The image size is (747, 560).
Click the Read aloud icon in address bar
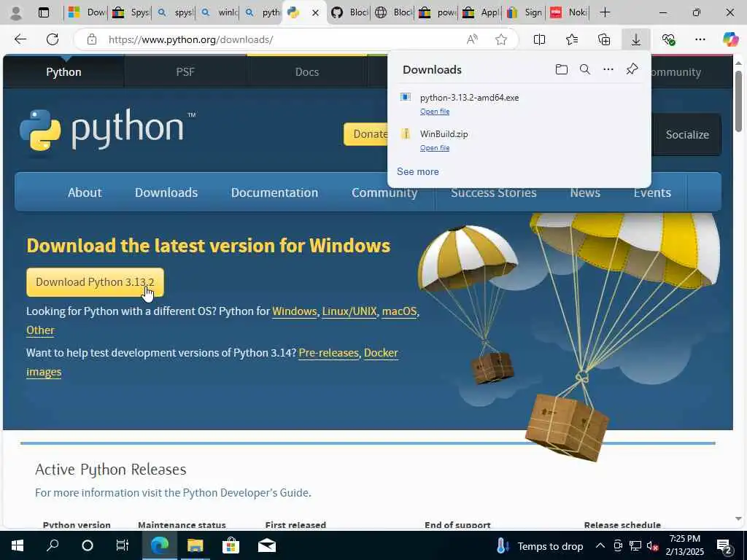[x=472, y=39]
